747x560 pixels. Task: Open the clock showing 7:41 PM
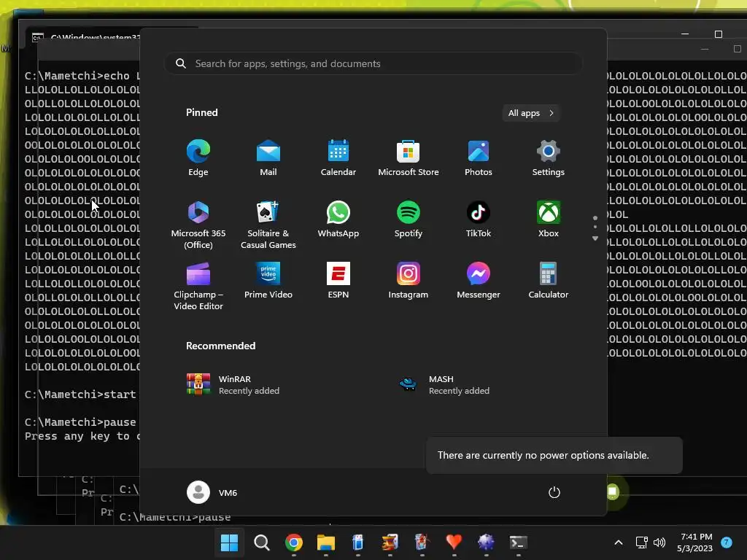[695, 542]
